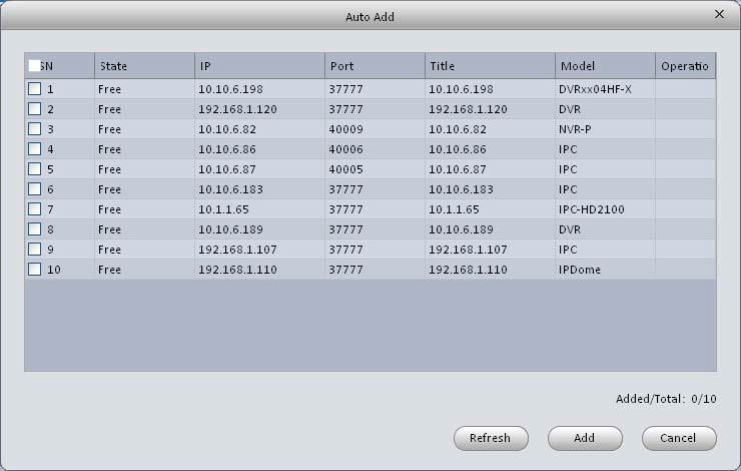
Task: Sort list by Model column header
Action: click(x=604, y=66)
